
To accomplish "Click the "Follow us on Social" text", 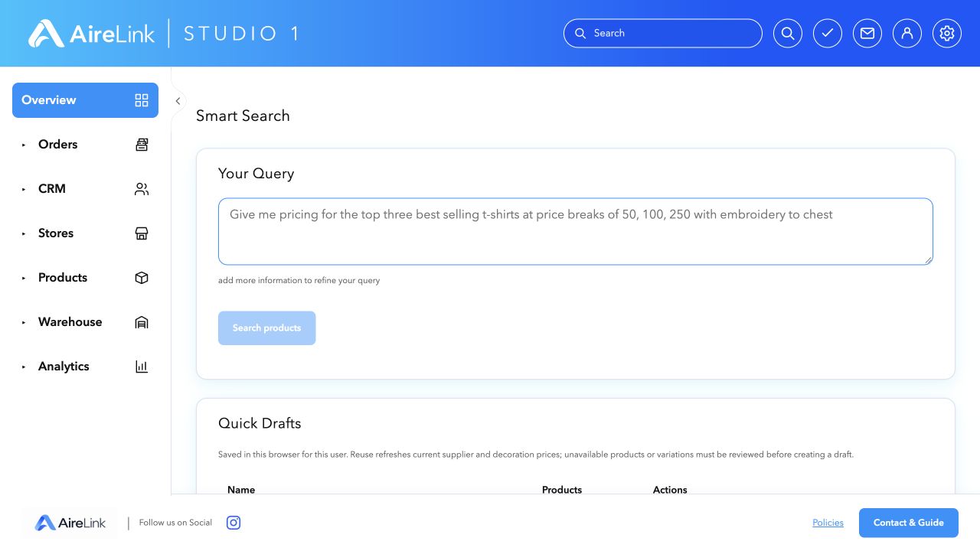I will 175,523.
